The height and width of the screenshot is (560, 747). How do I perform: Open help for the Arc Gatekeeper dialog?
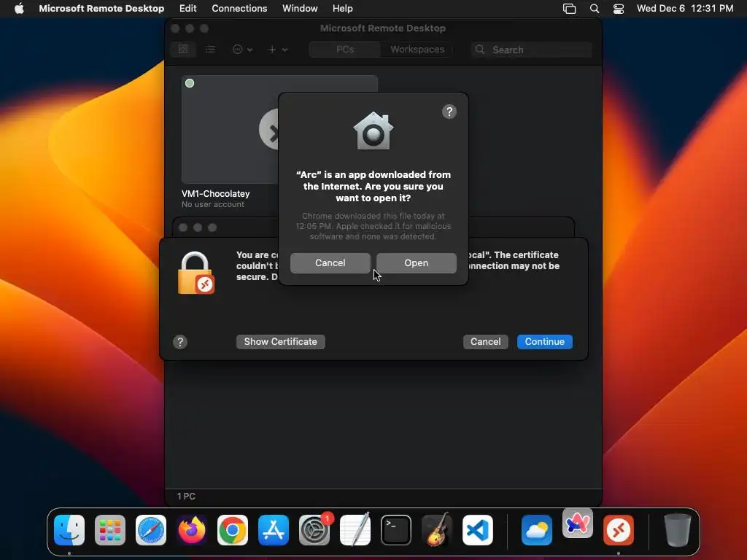pyautogui.click(x=449, y=112)
